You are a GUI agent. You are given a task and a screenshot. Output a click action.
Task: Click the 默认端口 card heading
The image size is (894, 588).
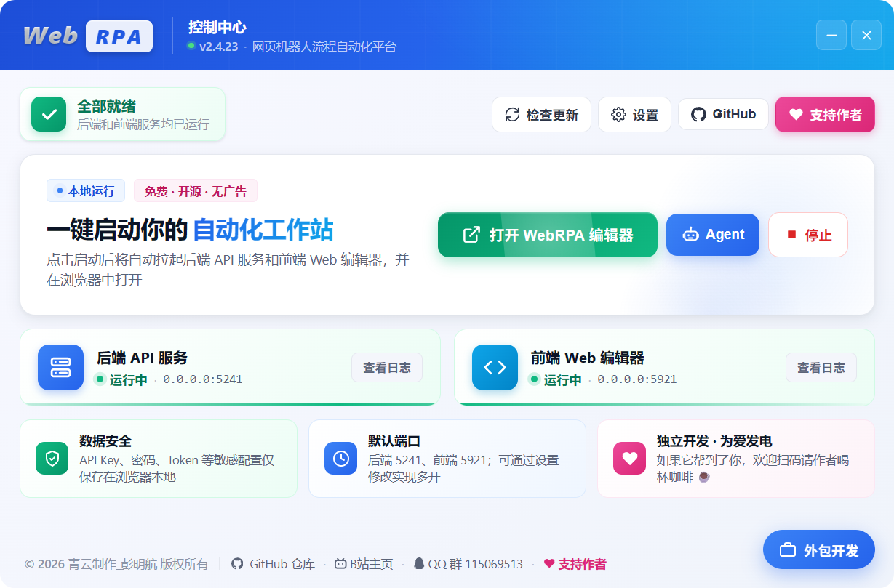pyautogui.click(x=394, y=441)
